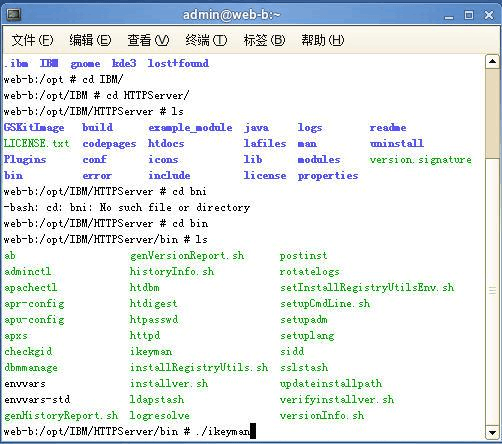Click the Plugins directory name
502x444 pixels.
coord(25,160)
